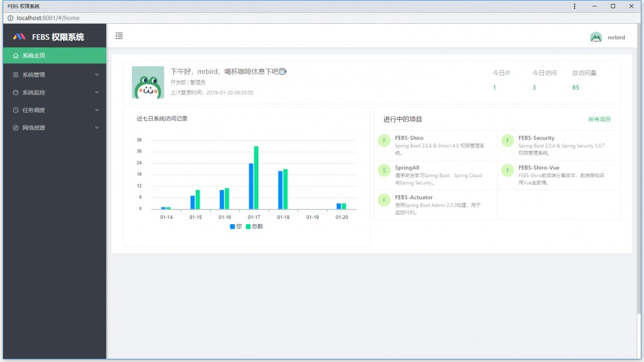Click the page vertical scrollbar
The height and width of the screenshot is (362, 644).
[x=639, y=169]
